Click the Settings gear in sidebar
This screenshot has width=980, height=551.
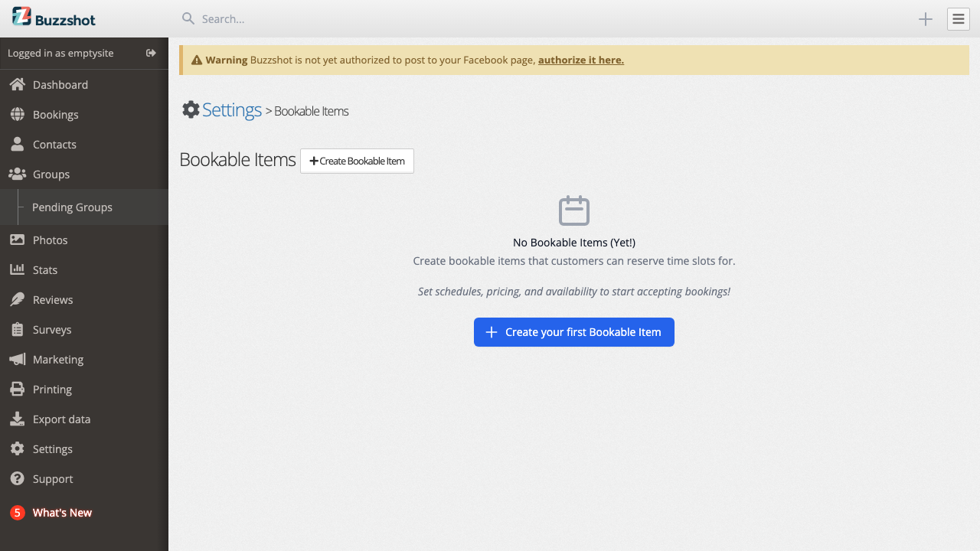[x=17, y=448]
